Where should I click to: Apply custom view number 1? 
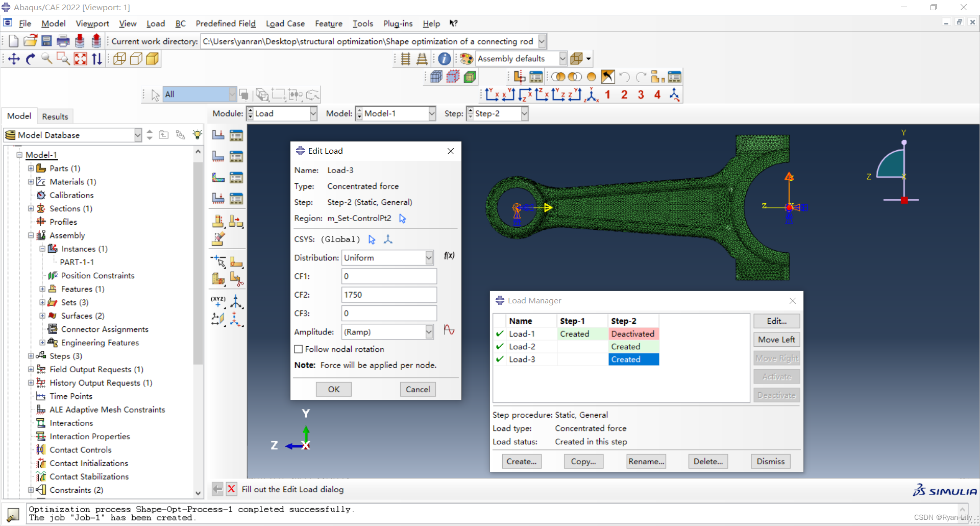[x=607, y=94]
